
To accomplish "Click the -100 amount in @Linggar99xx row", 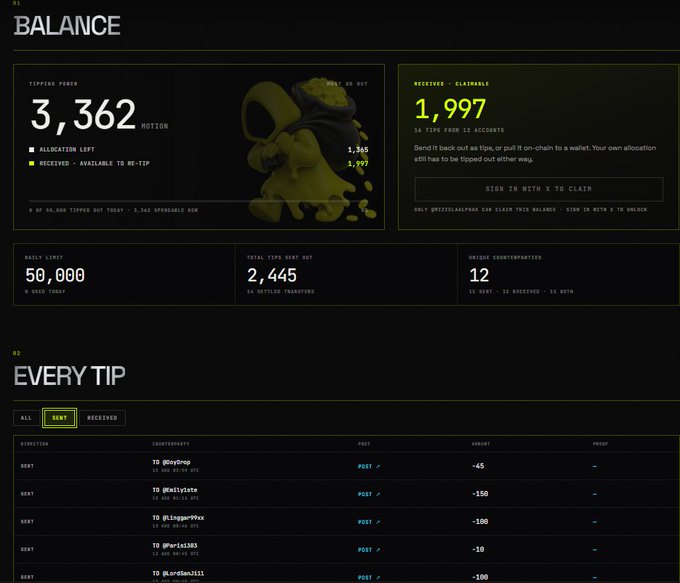I will coord(480,521).
